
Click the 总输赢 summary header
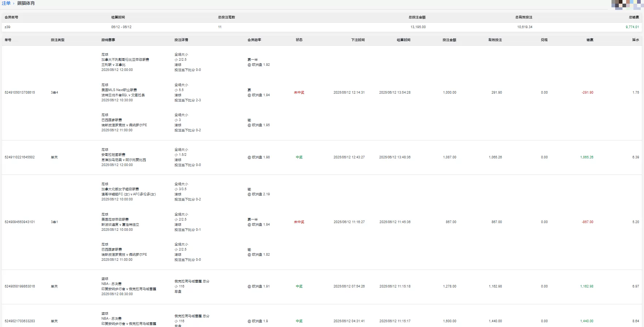click(634, 17)
